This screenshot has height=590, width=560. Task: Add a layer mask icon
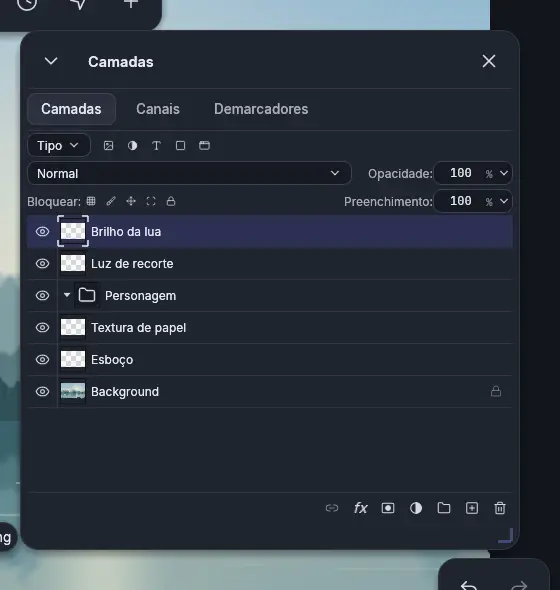click(388, 508)
